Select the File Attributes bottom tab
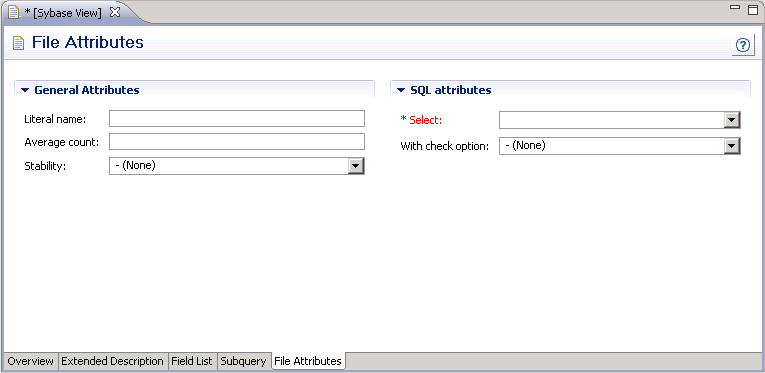 (x=308, y=361)
